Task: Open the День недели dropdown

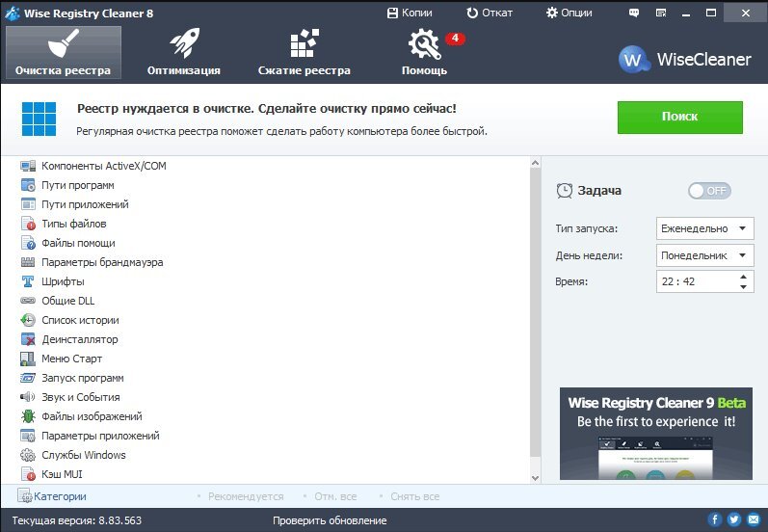Action: tap(704, 255)
